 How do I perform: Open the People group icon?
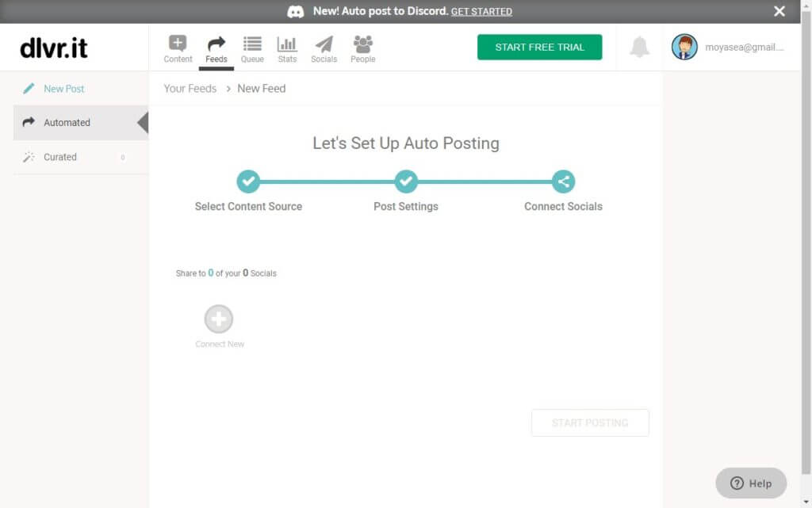pos(362,44)
